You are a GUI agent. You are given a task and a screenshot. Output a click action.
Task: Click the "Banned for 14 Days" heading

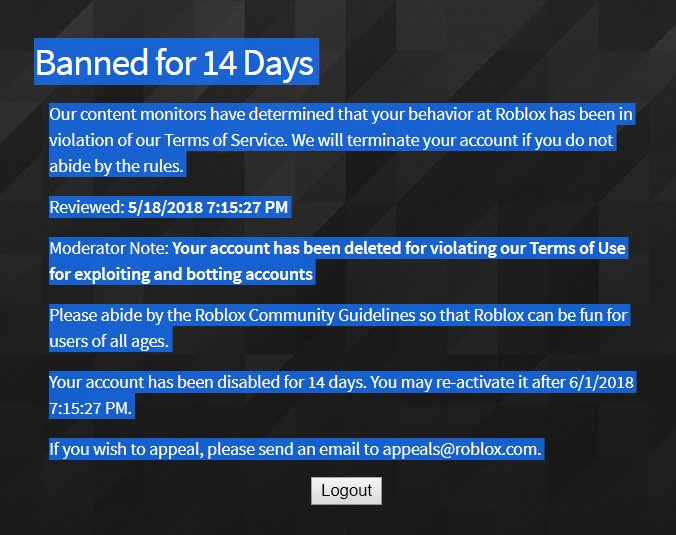click(x=175, y=63)
